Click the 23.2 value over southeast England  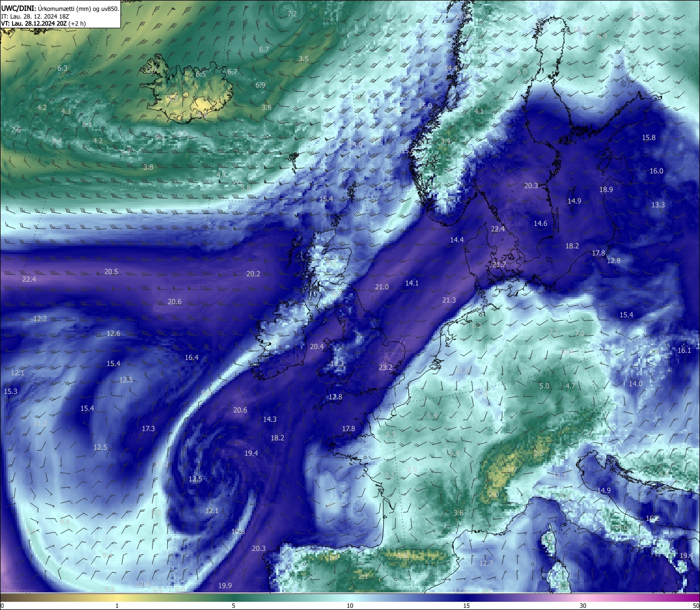(x=386, y=367)
